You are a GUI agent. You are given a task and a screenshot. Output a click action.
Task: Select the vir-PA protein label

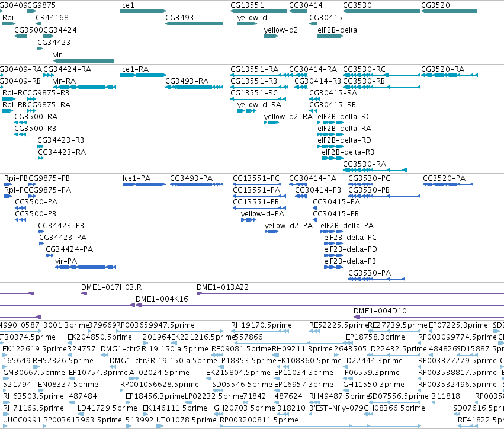[x=66, y=261]
